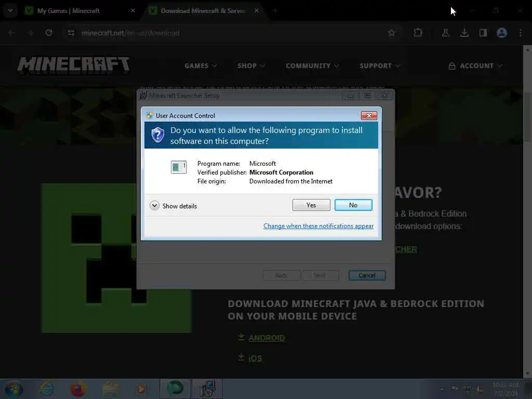The height and width of the screenshot is (399, 532).
Task: Go back in browser history
Action: pyautogui.click(x=11, y=33)
